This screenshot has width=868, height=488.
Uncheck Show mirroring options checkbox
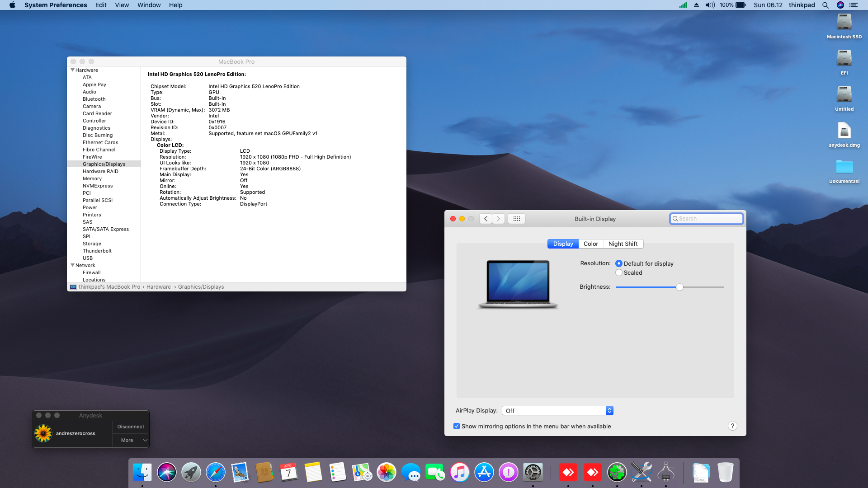coord(457,426)
